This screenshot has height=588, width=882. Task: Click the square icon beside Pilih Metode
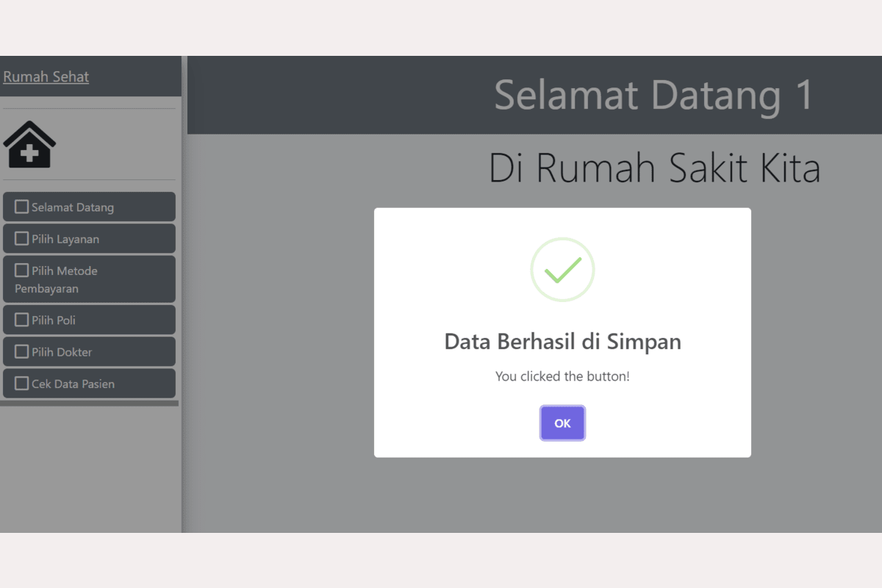22,270
